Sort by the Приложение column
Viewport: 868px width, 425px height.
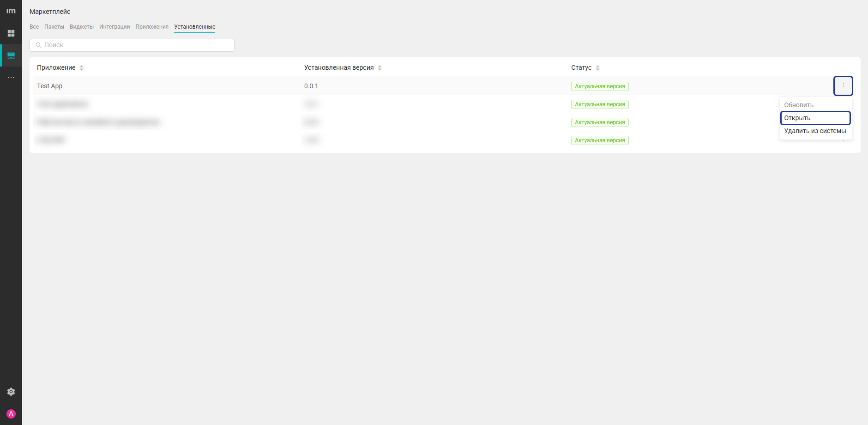pyautogui.click(x=81, y=68)
